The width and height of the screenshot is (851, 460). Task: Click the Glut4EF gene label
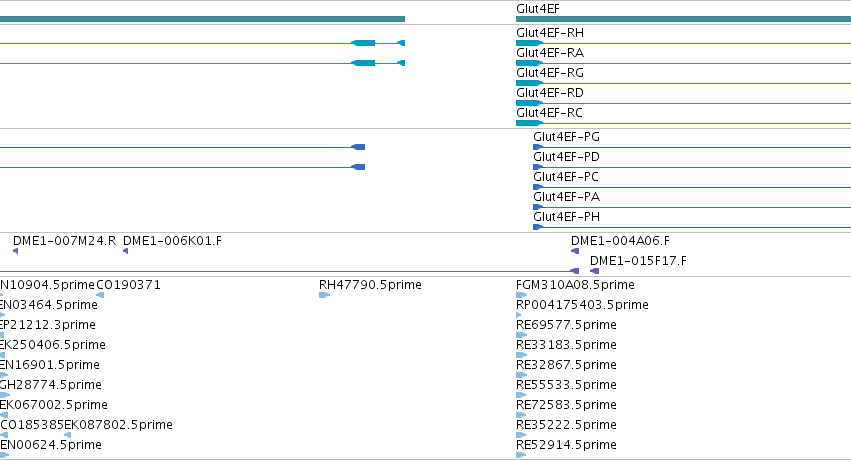pyautogui.click(x=537, y=9)
